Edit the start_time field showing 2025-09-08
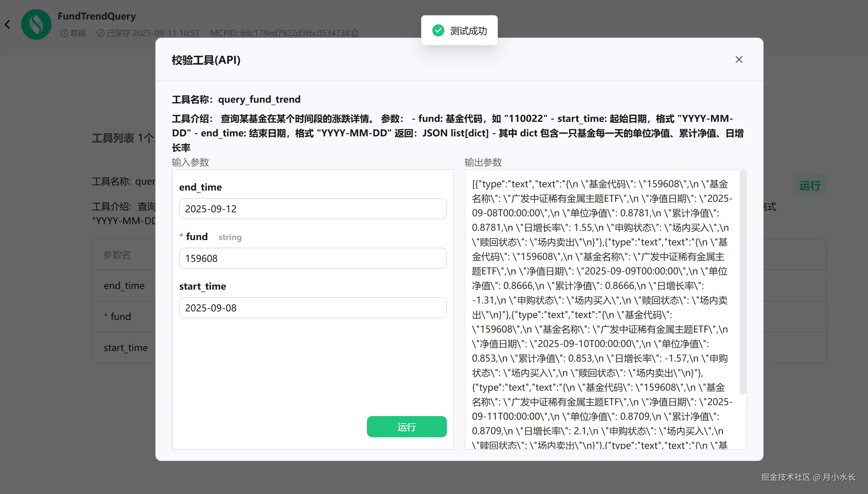The image size is (868, 494). [312, 308]
